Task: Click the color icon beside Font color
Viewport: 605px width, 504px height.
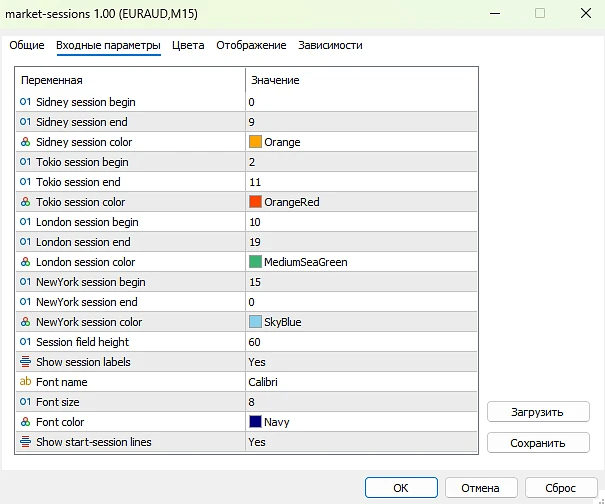Action: point(25,422)
